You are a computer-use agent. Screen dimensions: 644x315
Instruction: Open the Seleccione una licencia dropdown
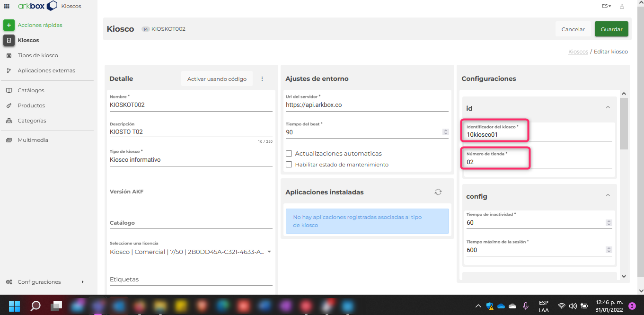coord(269,252)
